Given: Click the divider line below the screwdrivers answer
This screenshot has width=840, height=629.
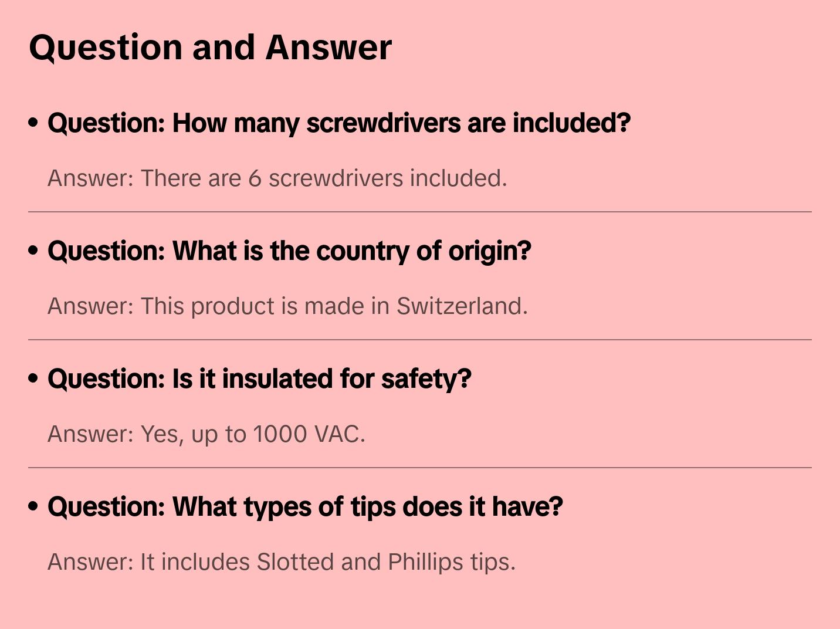Looking at the screenshot, I should (x=420, y=212).
